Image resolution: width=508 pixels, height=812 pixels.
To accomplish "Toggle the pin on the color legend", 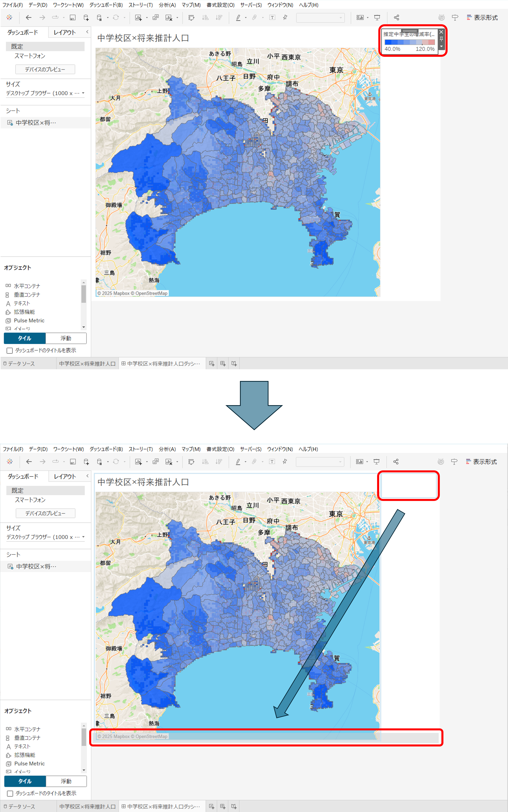I will pos(441,39).
